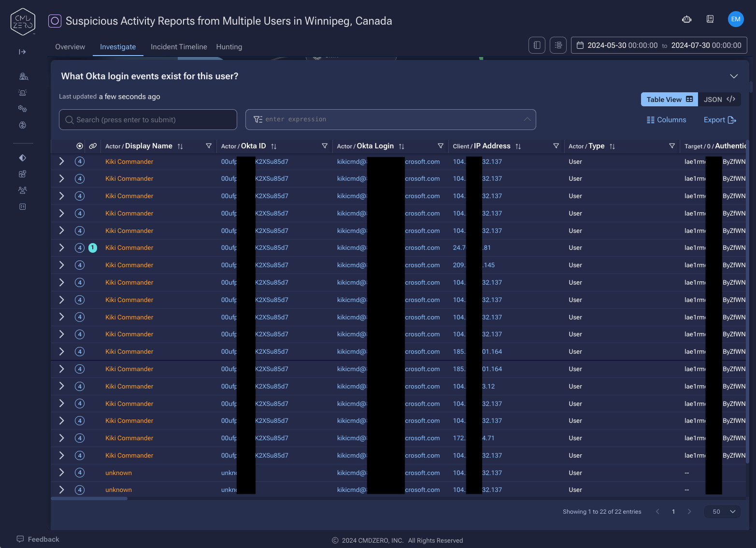The height and width of the screenshot is (548, 756).
Task: Open the first sidebar investigations icon
Action: point(23,76)
